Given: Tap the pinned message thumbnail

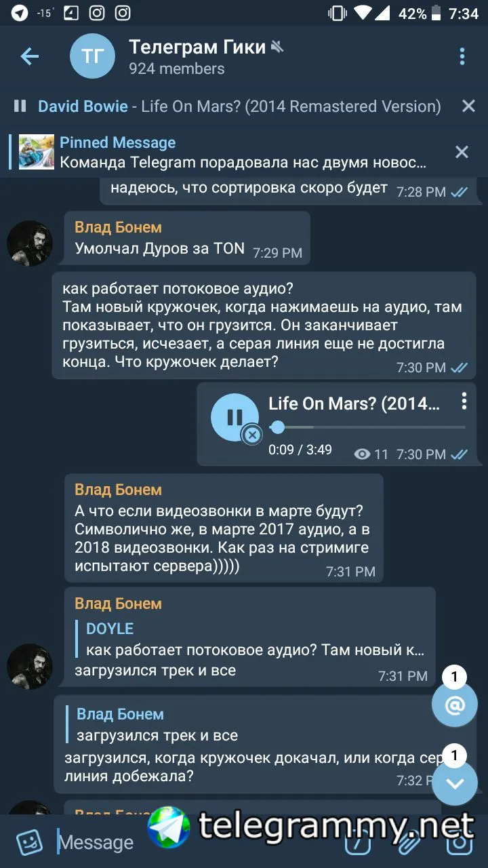Looking at the screenshot, I should (x=37, y=152).
